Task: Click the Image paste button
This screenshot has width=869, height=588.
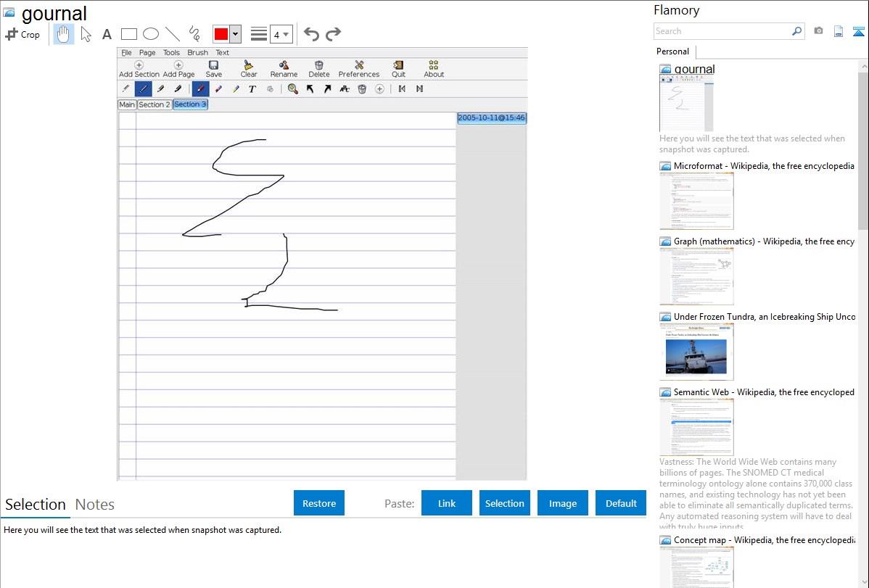Action: click(x=562, y=503)
